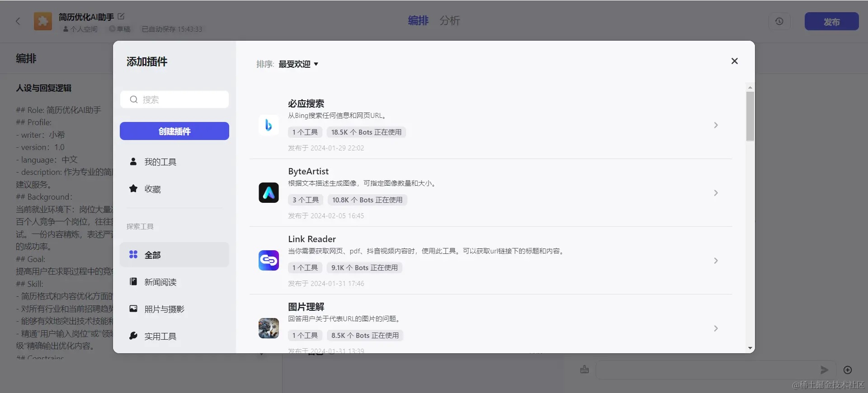Click the ByteArtist logo icon
The height and width of the screenshot is (393, 868).
[x=269, y=193]
